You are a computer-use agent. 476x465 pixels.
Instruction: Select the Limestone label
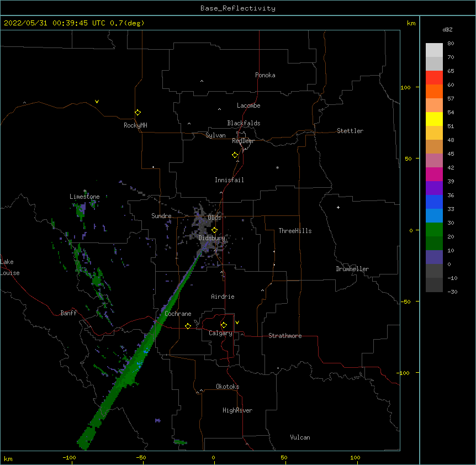pos(84,197)
